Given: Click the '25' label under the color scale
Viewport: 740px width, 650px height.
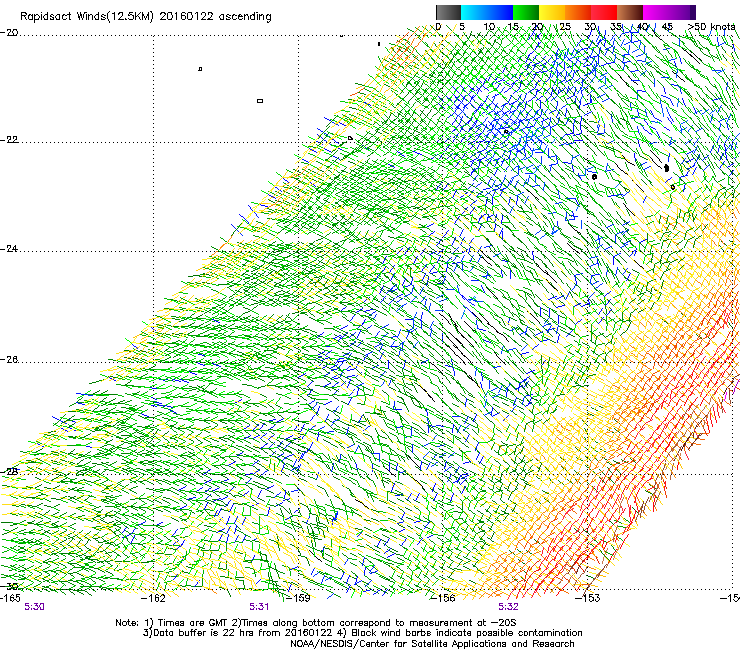Looking at the screenshot, I should pyautogui.click(x=565, y=27).
